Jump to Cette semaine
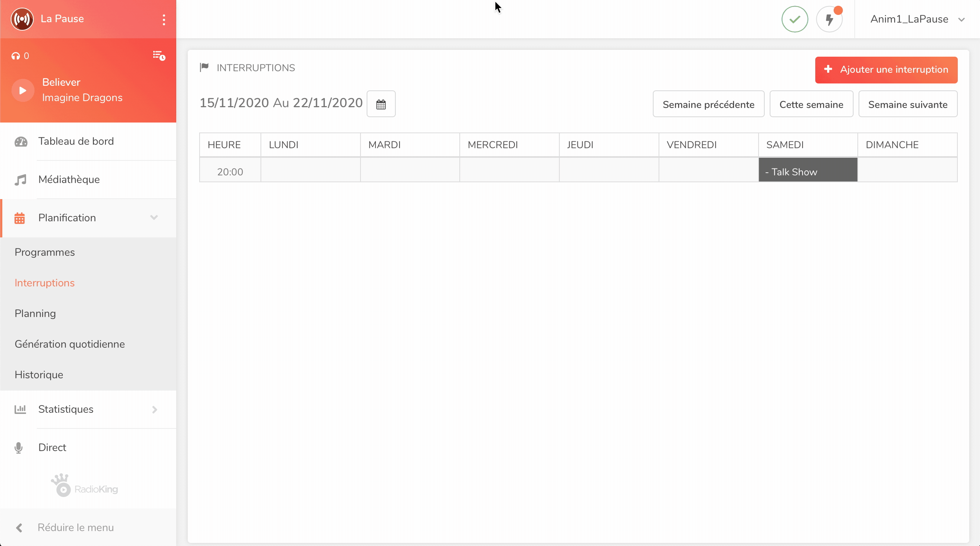The width and height of the screenshot is (980, 546). coord(811,104)
